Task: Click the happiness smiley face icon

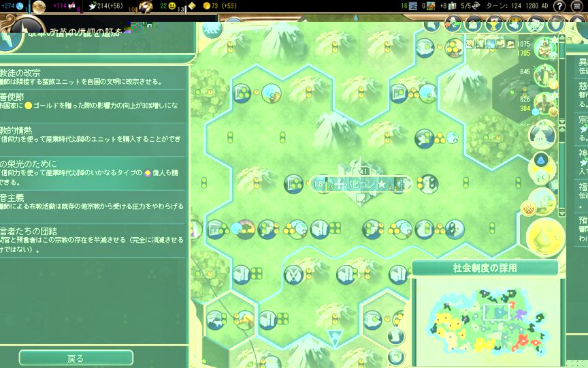Action: [x=172, y=6]
